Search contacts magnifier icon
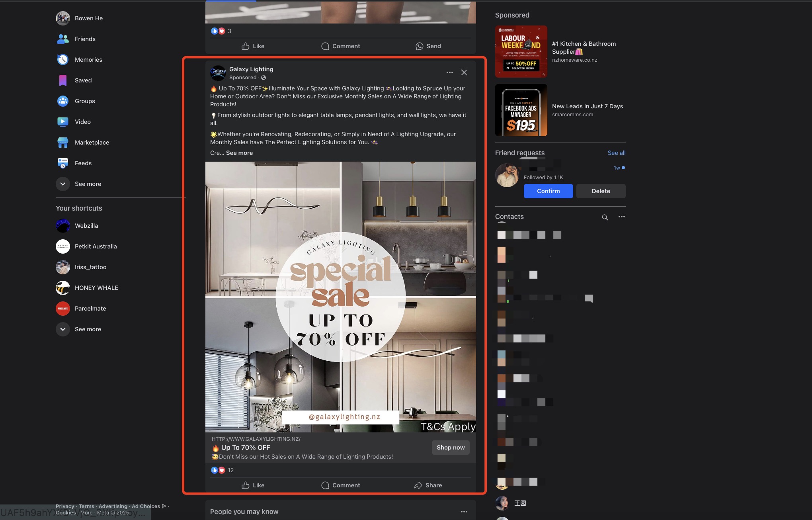The width and height of the screenshot is (812, 520). (x=605, y=217)
